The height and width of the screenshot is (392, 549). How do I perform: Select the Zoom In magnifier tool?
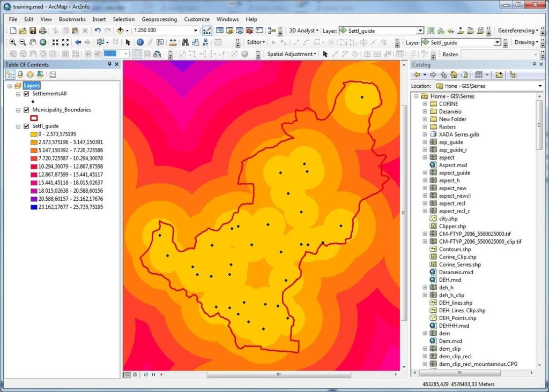tap(13, 42)
